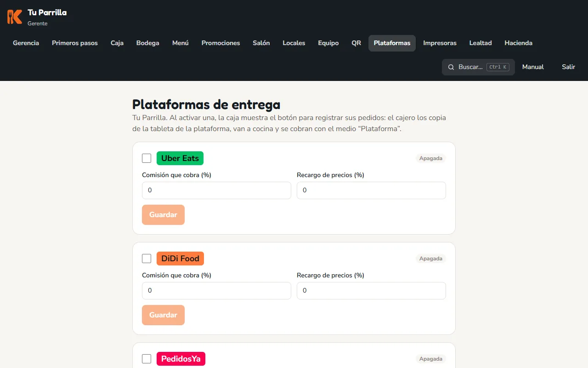Navigate to Promociones
Viewport: 588px width, 368px height.
pos(220,43)
